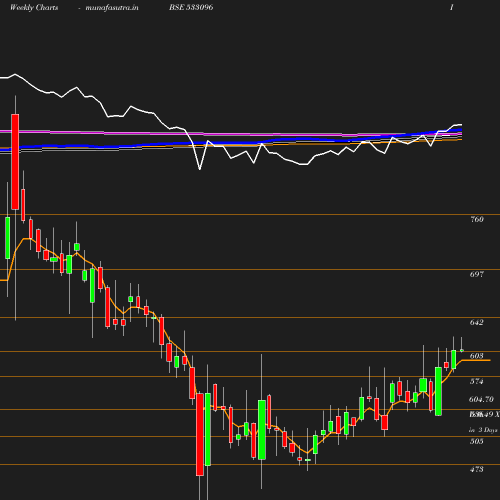Click the 604.70 current price value
The height and width of the screenshot is (500, 500).
481,399
